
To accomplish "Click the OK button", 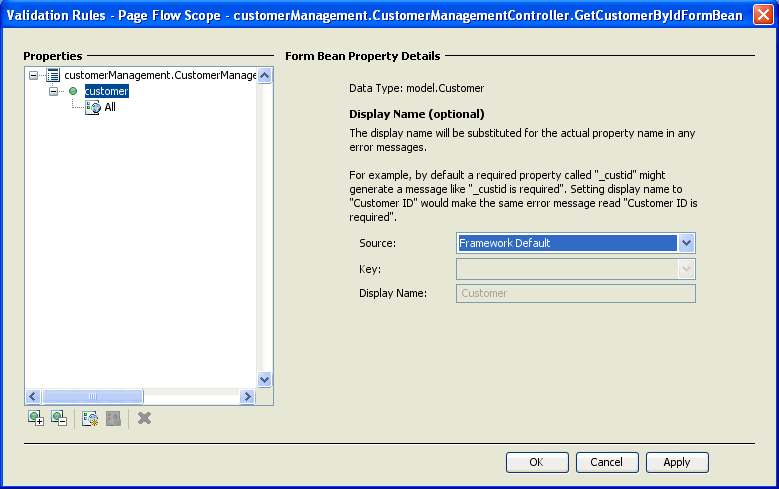I will pos(537,462).
